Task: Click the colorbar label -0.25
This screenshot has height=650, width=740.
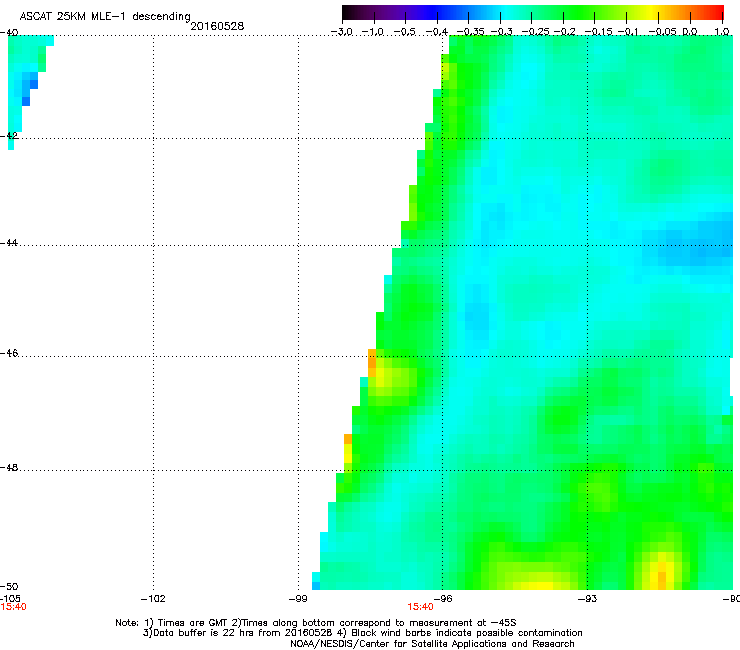Action: [x=535, y=32]
